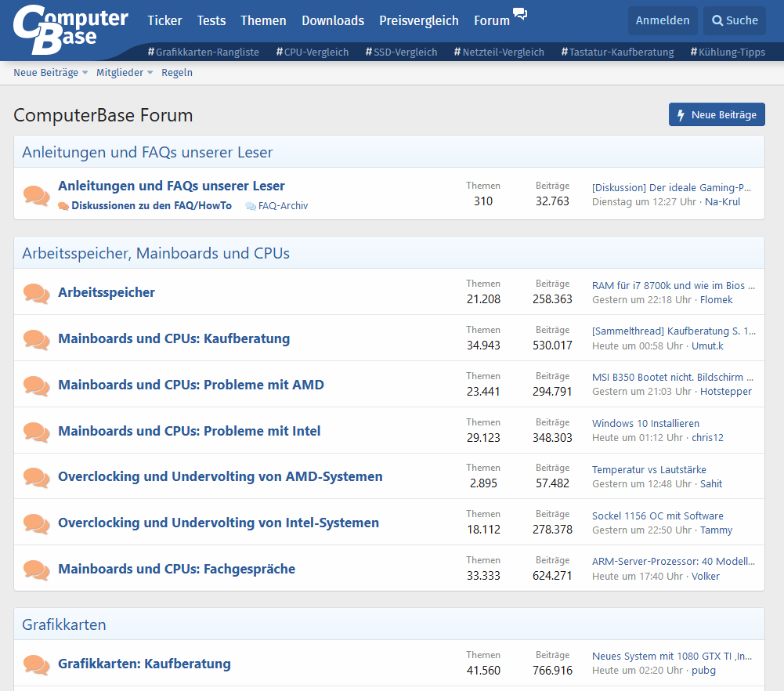Image resolution: width=784 pixels, height=691 pixels.
Task: Click the Anmelden button
Action: pos(663,20)
